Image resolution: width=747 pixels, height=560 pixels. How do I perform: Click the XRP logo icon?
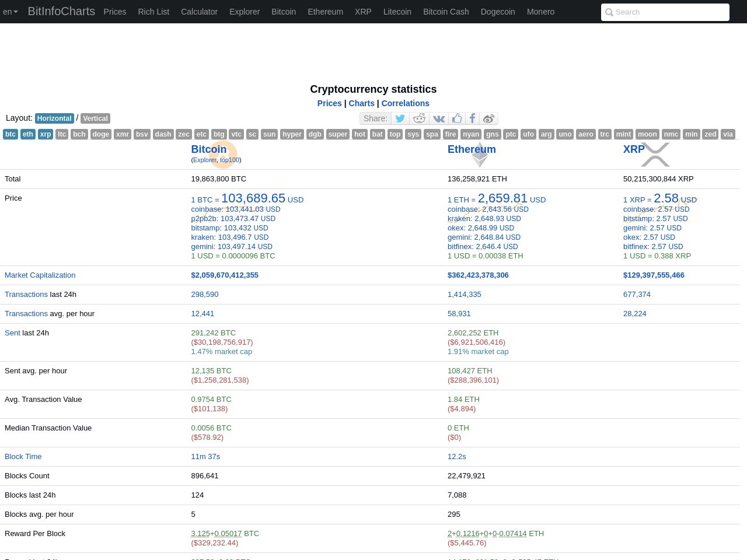[655, 154]
